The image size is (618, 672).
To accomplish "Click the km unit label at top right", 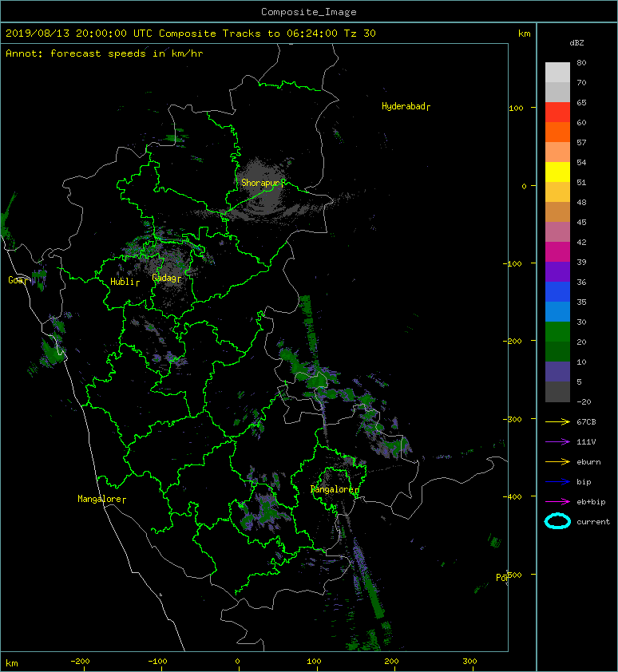I will 524,34.
